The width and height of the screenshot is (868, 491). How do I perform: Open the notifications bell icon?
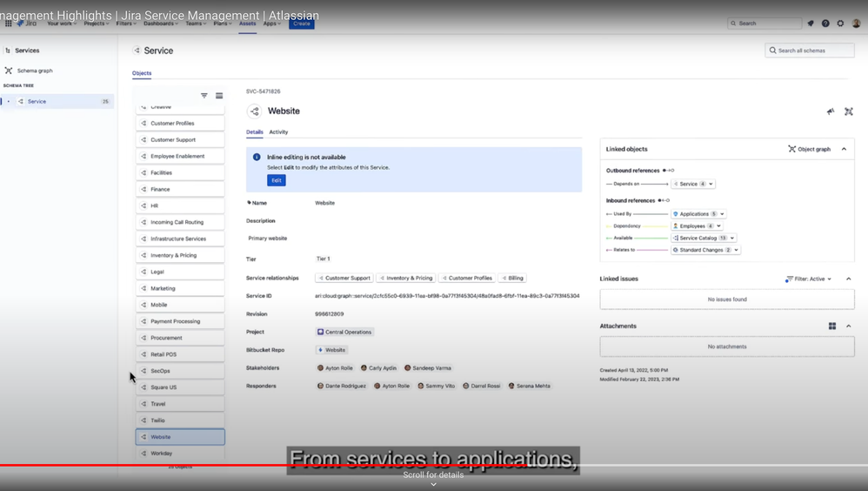[811, 24]
